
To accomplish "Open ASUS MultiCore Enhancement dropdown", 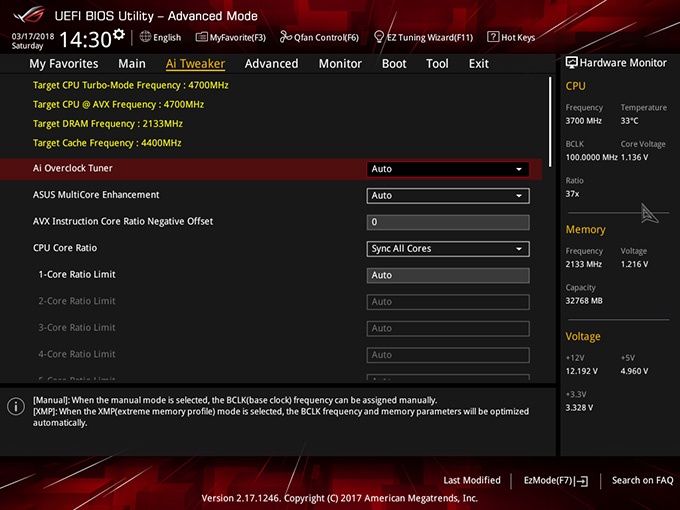I will click(448, 196).
